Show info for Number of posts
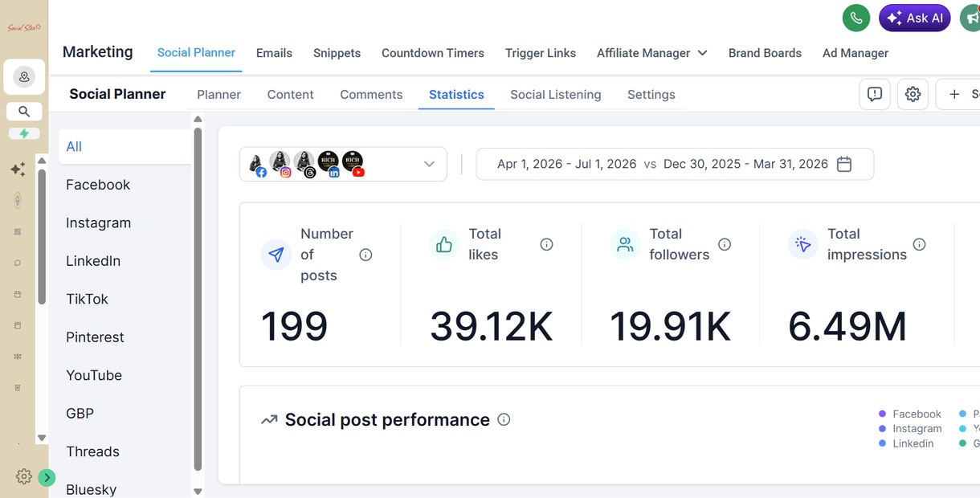This screenshot has width=980, height=498. pos(365,255)
